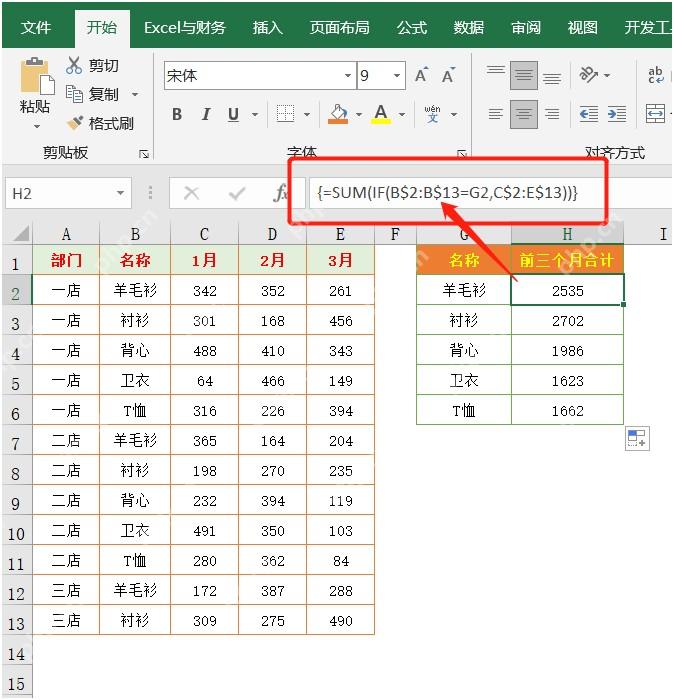Toggle Bold formatting

pos(177,114)
